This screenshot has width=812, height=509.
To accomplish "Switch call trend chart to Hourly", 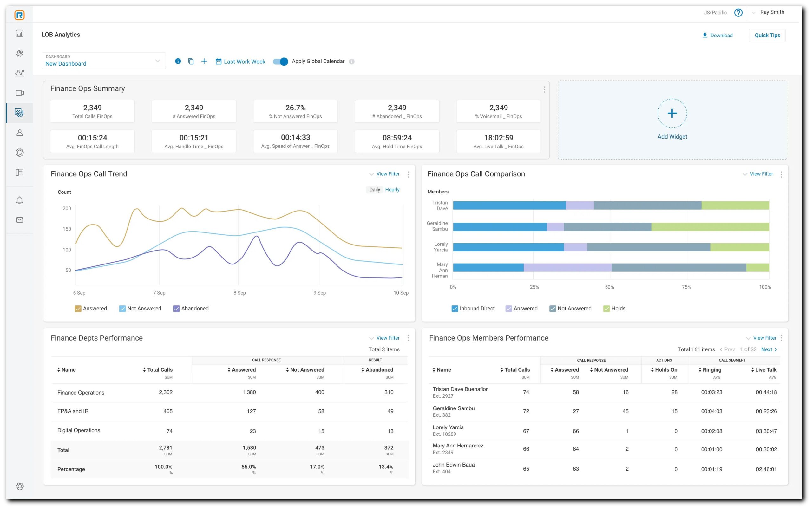I will [x=392, y=190].
